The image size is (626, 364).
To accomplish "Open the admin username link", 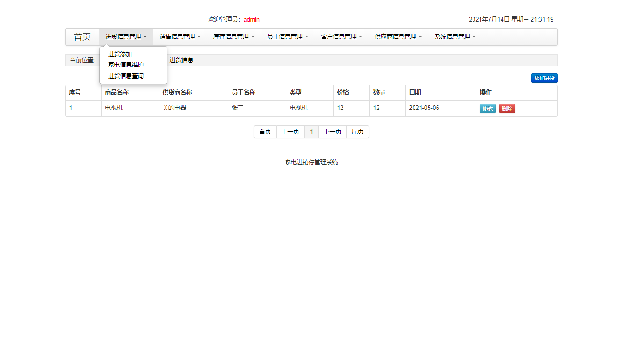I will [x=251, y=20].
